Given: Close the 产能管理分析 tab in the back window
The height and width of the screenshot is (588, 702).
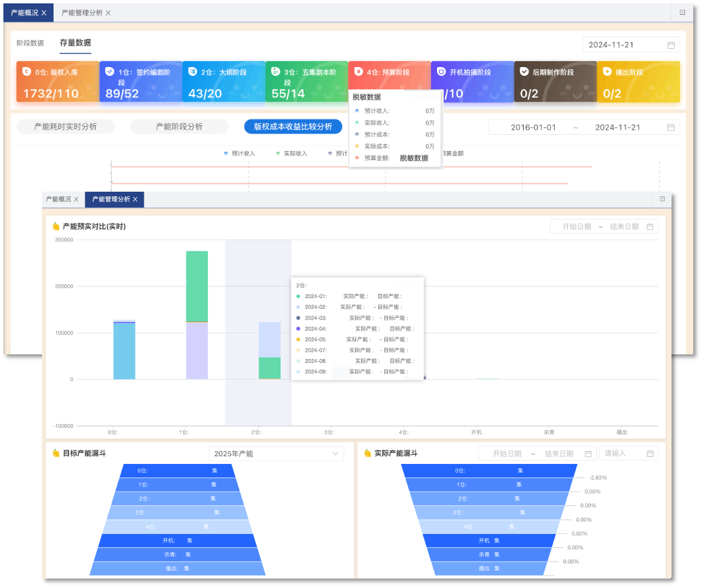Looking at the screenshot, I should (108, 13).
